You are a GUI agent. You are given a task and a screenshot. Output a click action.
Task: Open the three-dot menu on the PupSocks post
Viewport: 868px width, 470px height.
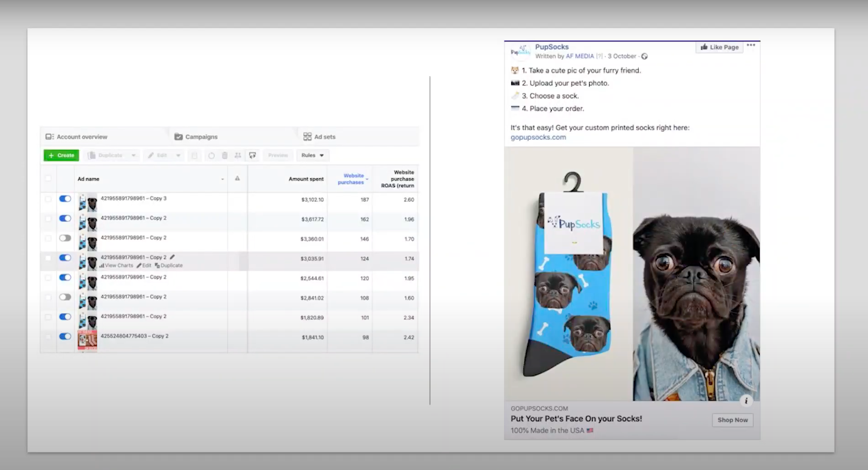(x=751, y=46)
